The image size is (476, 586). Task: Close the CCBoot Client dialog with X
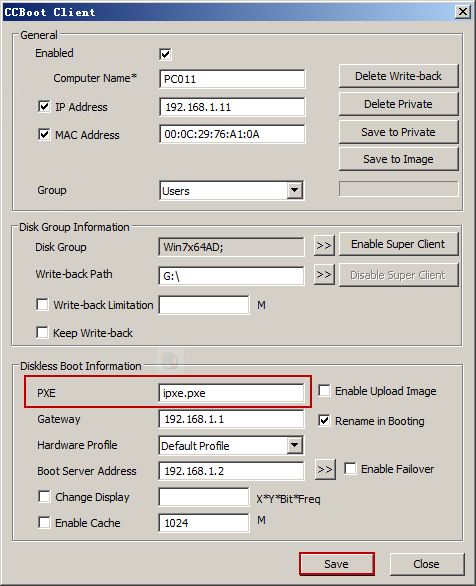[x=463, y=12]
